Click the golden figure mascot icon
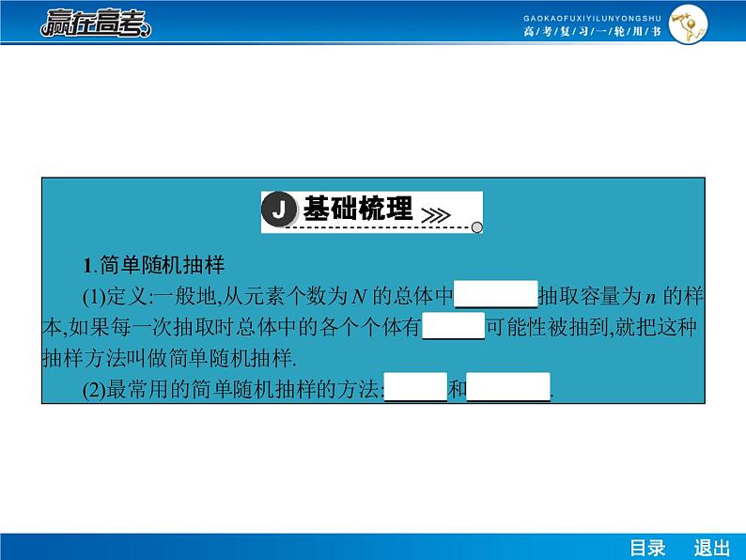This screenshot has width=746, height=560. (x=688, y=23)
